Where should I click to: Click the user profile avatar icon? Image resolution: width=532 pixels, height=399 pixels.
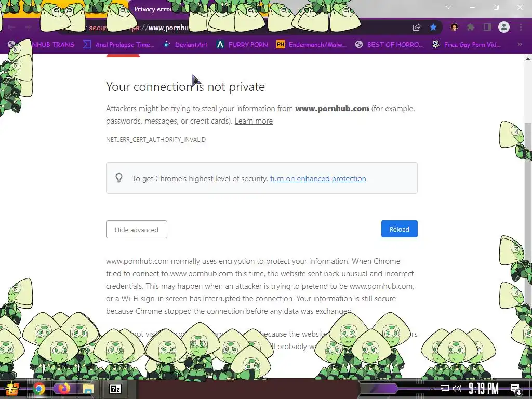click(x=504, y=27)
